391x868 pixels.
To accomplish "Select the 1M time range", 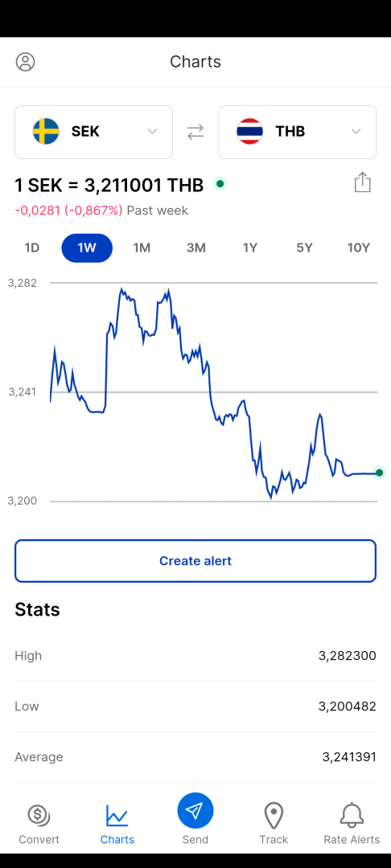I will pyautogui.click(x=142, y=248).
